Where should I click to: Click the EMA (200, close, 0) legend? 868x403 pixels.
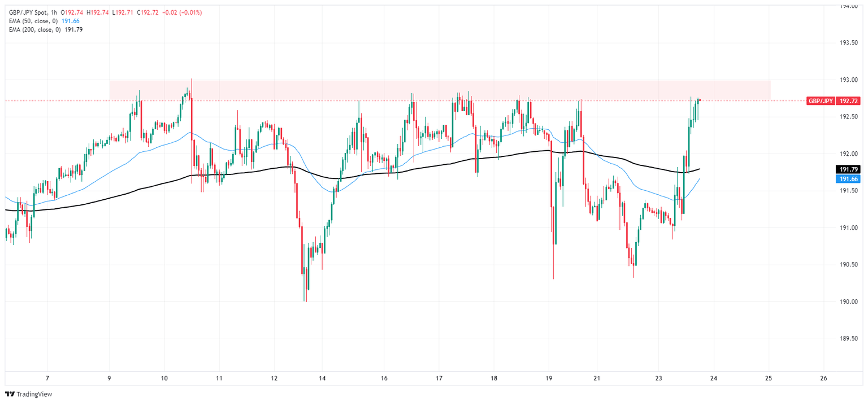tap(35, 29)
